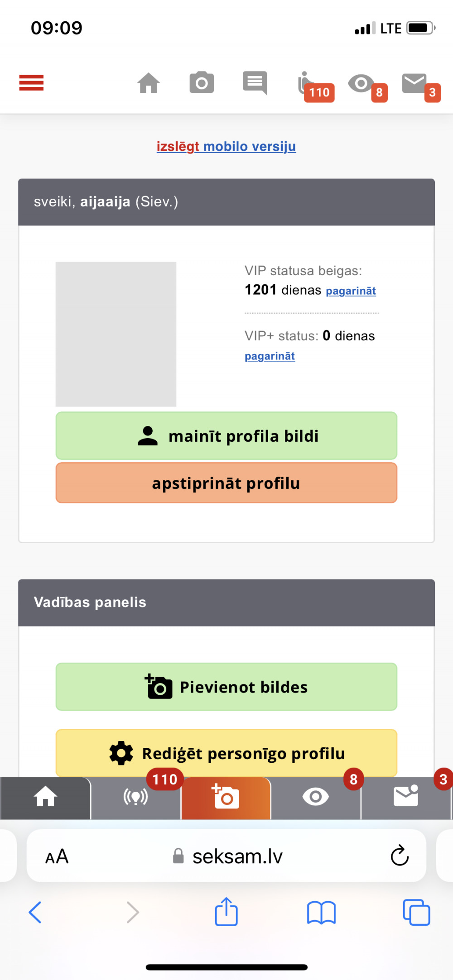The image size is (453, 980).
Task: Open the broadcast tab in bottom bar
Action: tap(136, 798)
